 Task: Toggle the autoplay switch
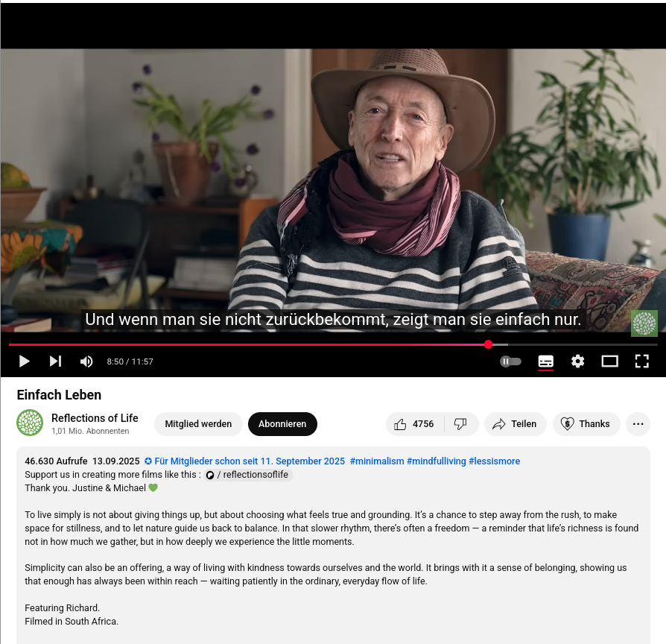tap(510, 362)
